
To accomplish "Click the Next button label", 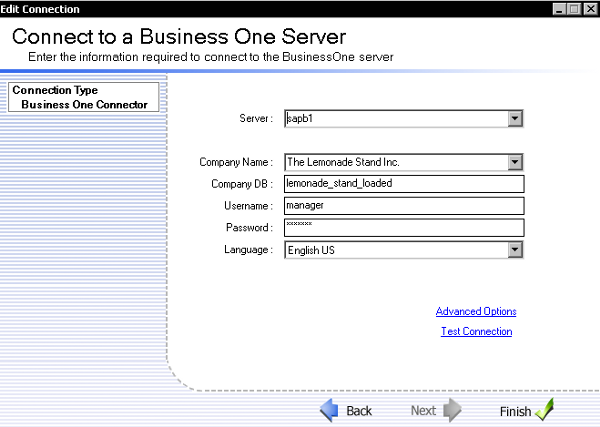I will (423, 411).
